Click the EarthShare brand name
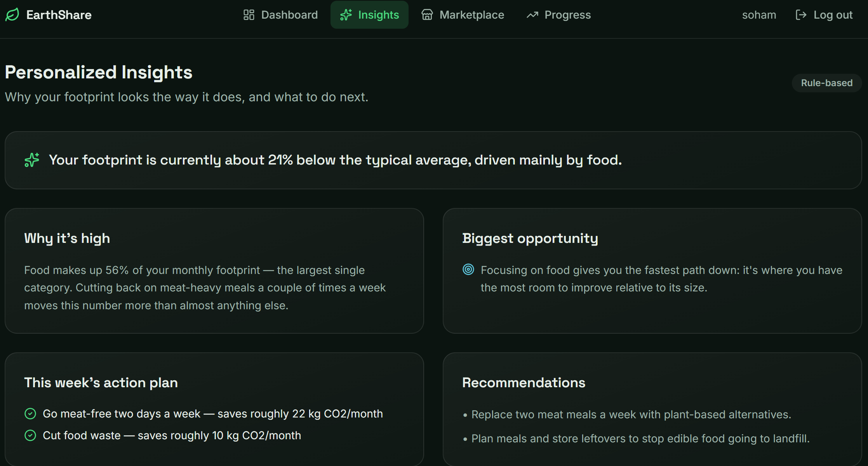 59,15
